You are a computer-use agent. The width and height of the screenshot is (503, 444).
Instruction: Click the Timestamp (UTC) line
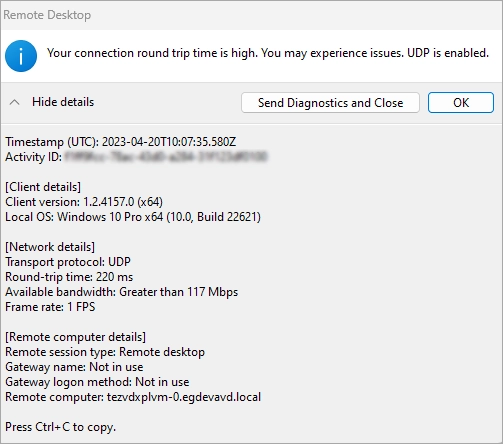tap(121, 142)
